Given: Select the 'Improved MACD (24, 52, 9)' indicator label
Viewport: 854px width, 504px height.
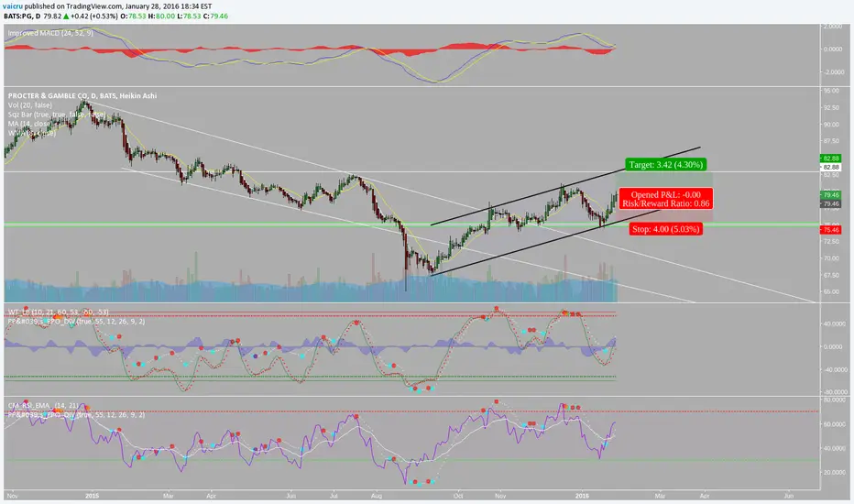Looking at the screenshot, I should tap(50, 33).
